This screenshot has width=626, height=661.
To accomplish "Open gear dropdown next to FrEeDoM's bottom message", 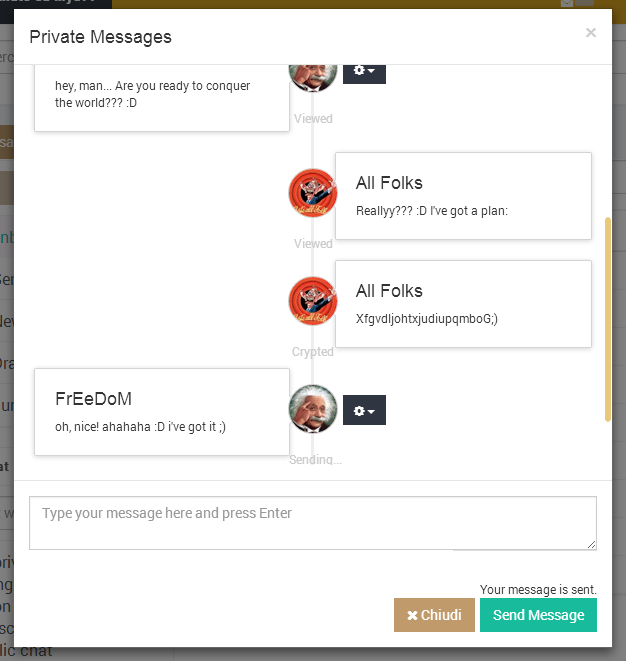I will 364,410.
